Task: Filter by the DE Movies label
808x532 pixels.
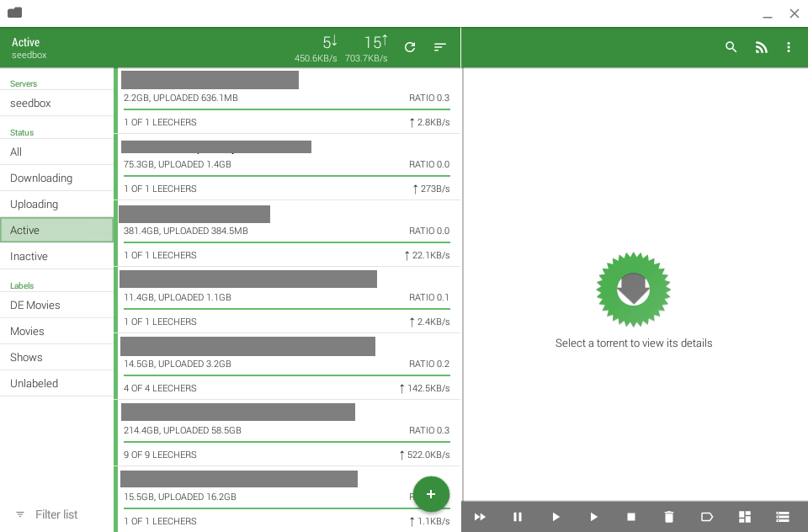Action: 56,306
